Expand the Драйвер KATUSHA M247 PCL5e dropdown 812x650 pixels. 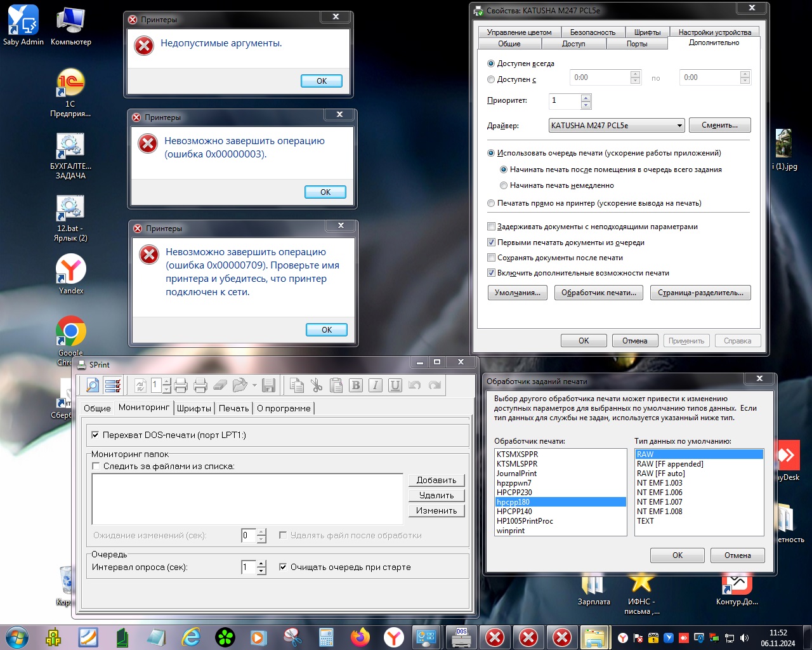[679, 126]
